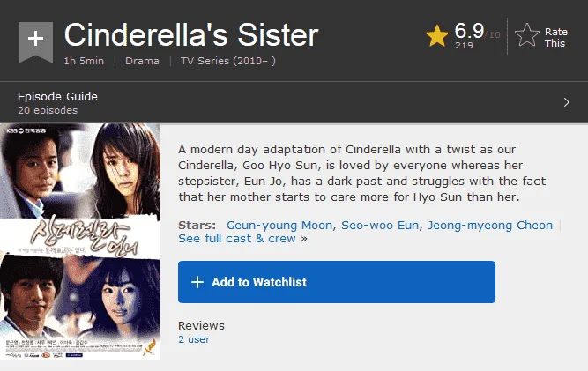The image size is (588, 371).
Task: Expand Episode Guide using the right chevron
Action: (x=566, y=102)
